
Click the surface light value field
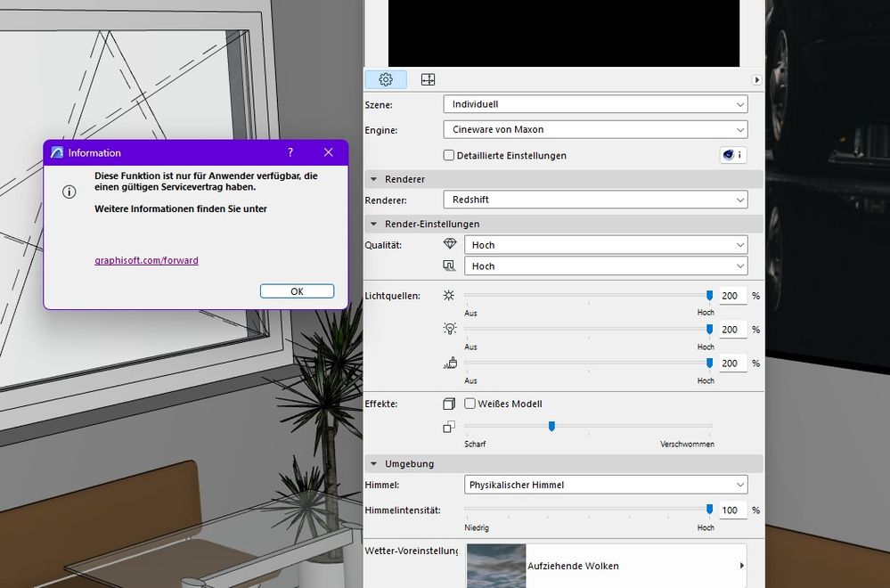733,363
